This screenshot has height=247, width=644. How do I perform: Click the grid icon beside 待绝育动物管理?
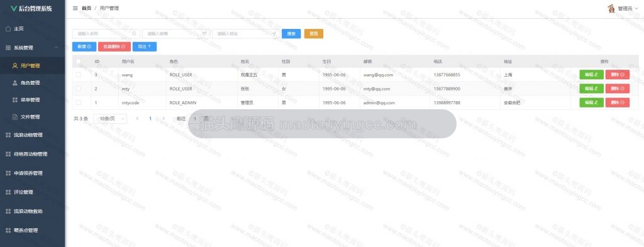point(8,154)
